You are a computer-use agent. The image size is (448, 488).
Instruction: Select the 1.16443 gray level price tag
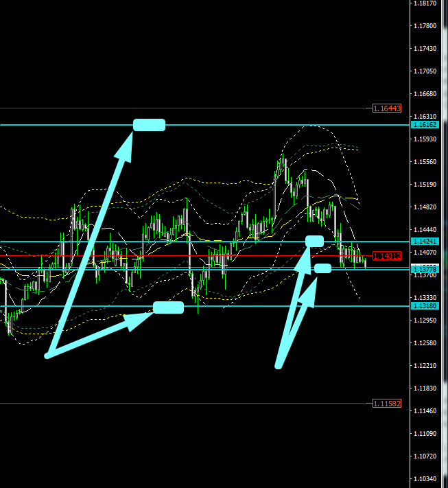coord(387,108)
